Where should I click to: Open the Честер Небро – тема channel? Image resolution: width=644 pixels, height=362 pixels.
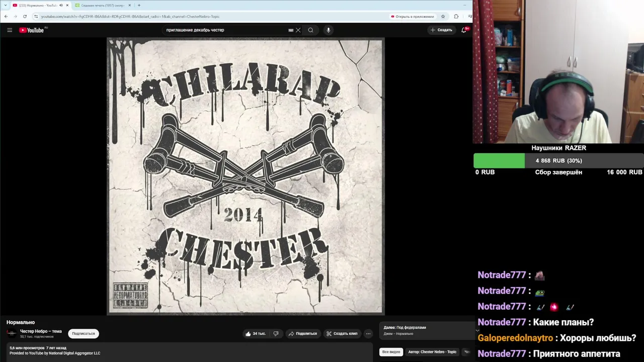coord(41,331)
